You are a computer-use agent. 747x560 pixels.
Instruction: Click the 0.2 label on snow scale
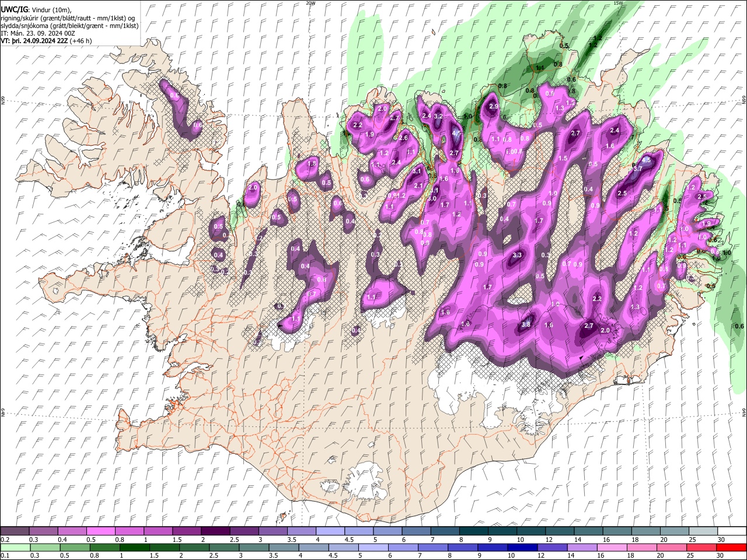pyautogui.click(x=5, y=540)
